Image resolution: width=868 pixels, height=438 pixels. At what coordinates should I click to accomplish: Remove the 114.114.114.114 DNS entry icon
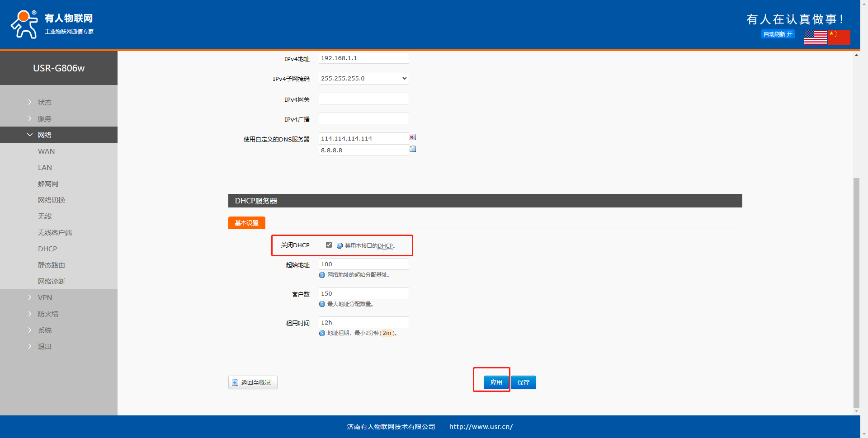[x=412, y=137]
